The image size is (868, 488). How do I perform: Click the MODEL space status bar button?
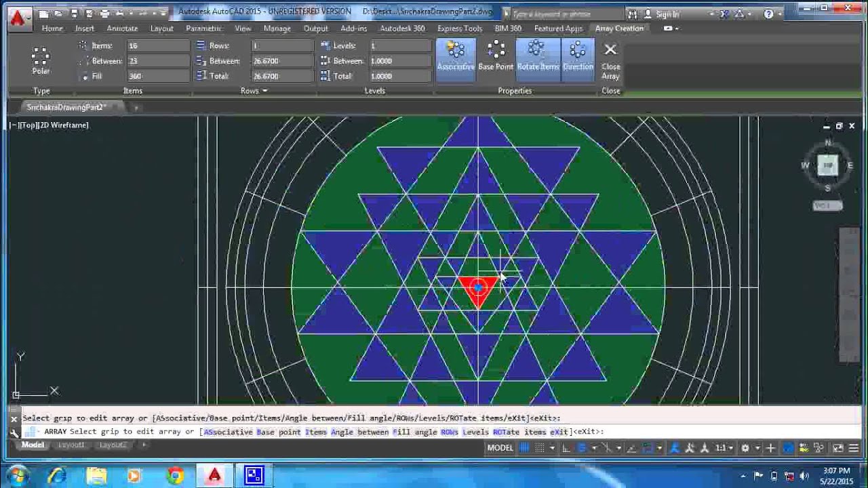pyautogui.click(x=500, y=448)
